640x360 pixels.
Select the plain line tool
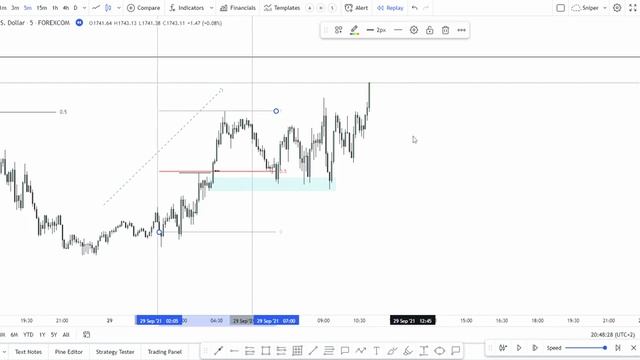click(313, 350)
